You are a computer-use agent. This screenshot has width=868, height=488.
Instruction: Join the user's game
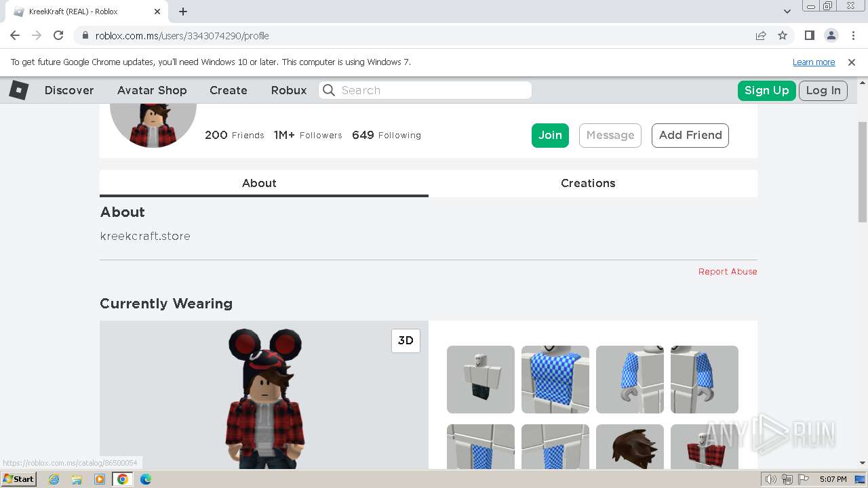550,135
